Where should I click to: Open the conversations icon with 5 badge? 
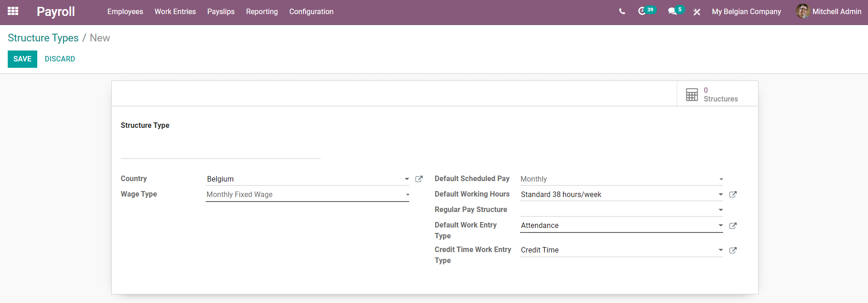point(672,11)
